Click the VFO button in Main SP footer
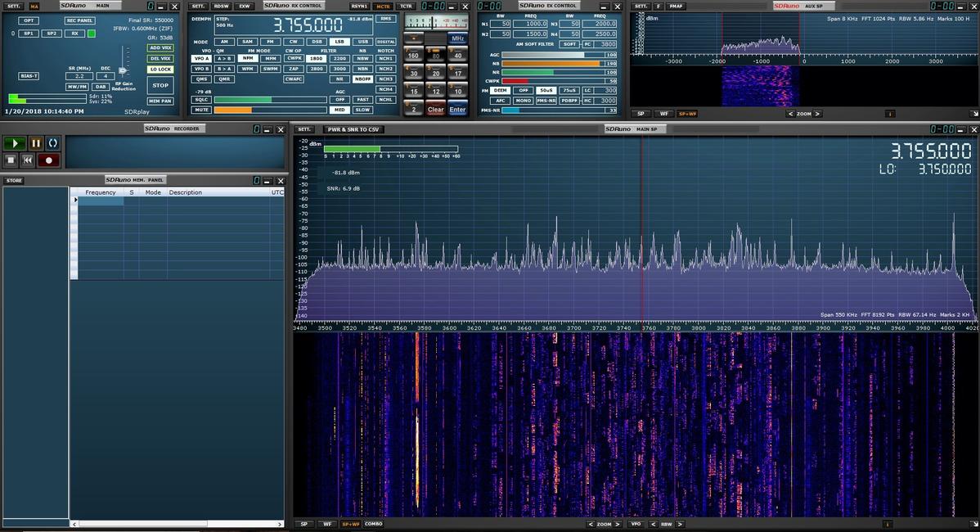 pyautogui.click(x=636, y=524)
